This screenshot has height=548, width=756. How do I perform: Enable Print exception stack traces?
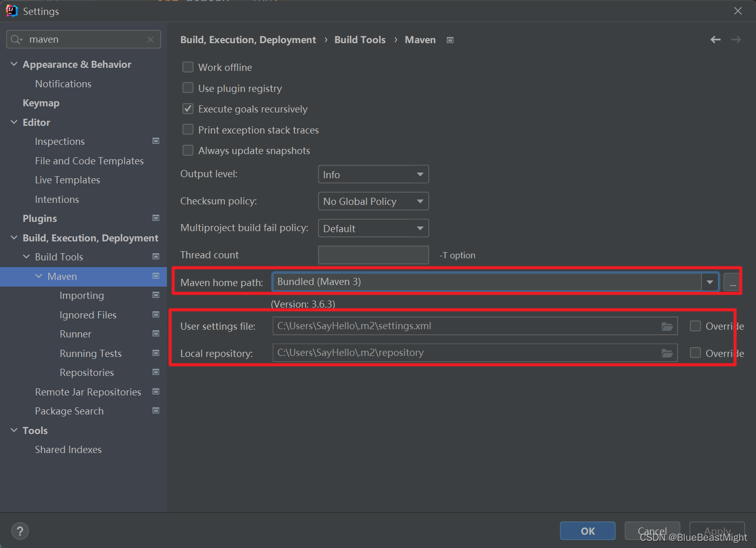(x=188, y=130)
